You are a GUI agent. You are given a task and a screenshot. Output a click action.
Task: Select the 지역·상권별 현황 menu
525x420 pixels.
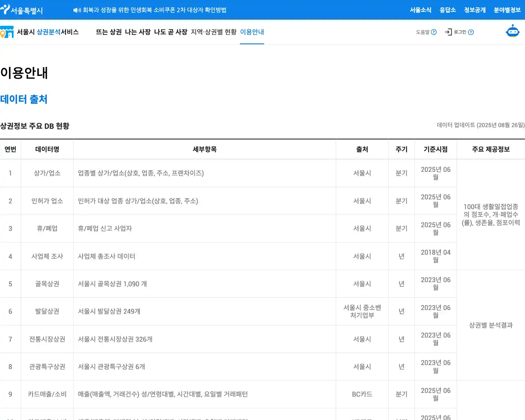click(x=214, y=32)
